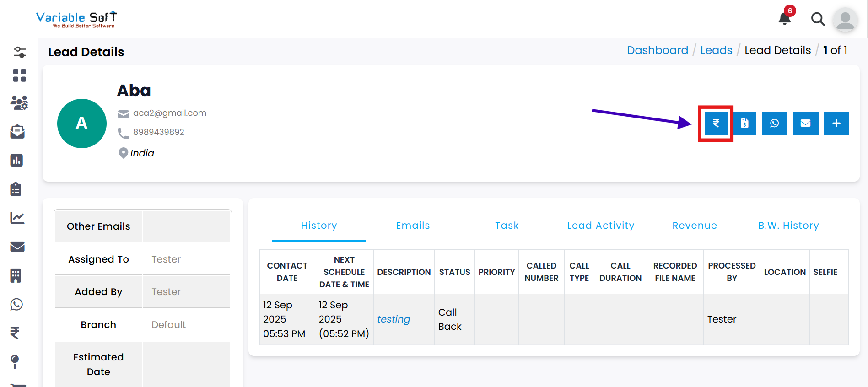
Task: Click the search magnifier icon
Action: pos(818,19)
